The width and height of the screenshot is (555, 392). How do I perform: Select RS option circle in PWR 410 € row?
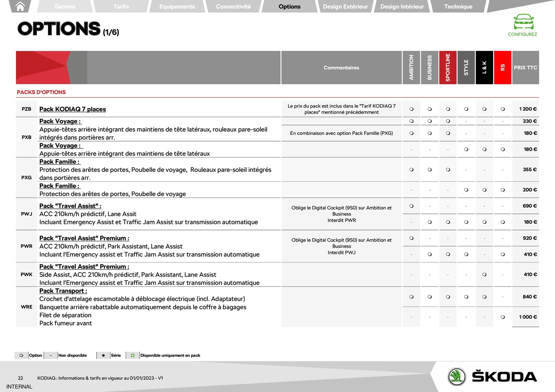pyautogui.click(x=503, y=254)
